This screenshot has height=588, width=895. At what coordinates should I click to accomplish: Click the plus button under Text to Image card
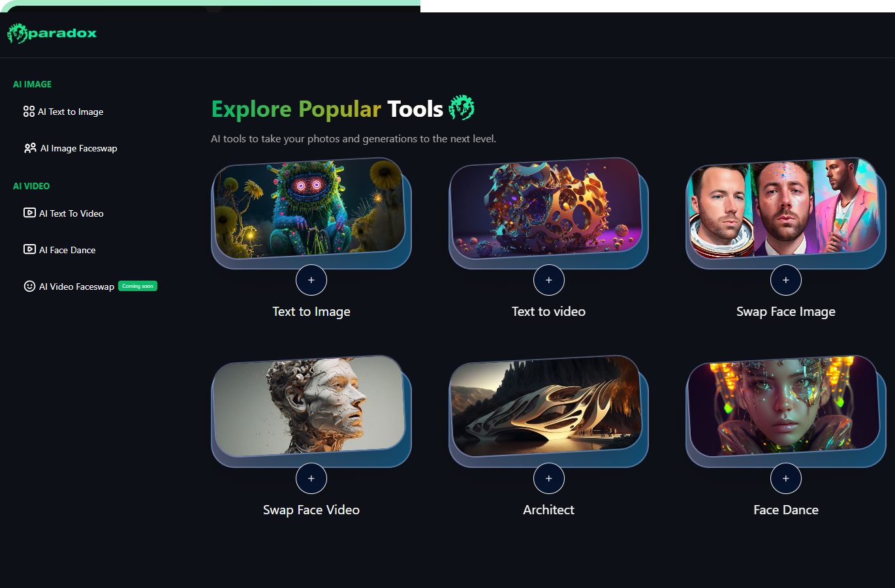tap(311, 280)
